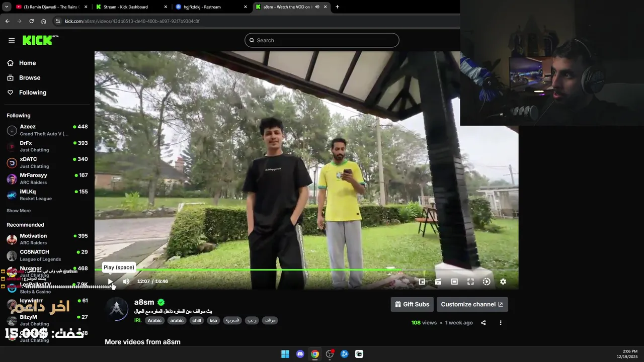Open a new browser tab
This screenshot has height=362, width=644.
coord(337,7)
